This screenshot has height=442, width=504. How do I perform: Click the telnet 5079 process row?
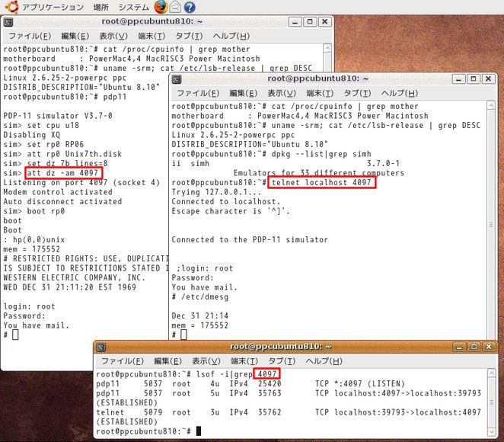point(289,412)
